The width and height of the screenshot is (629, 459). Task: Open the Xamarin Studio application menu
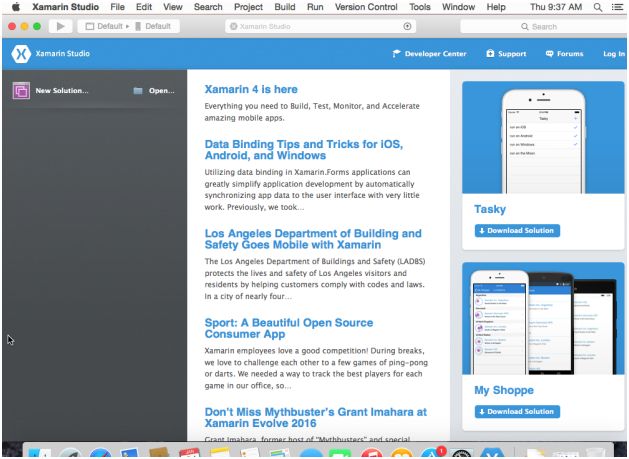[65, 7]
